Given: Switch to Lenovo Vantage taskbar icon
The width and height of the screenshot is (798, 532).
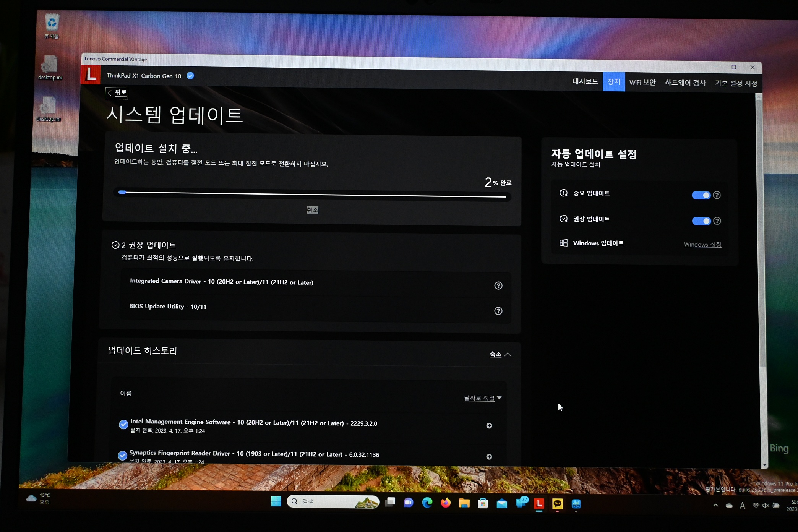Looking at the screenshot, I should pos(539,504).
